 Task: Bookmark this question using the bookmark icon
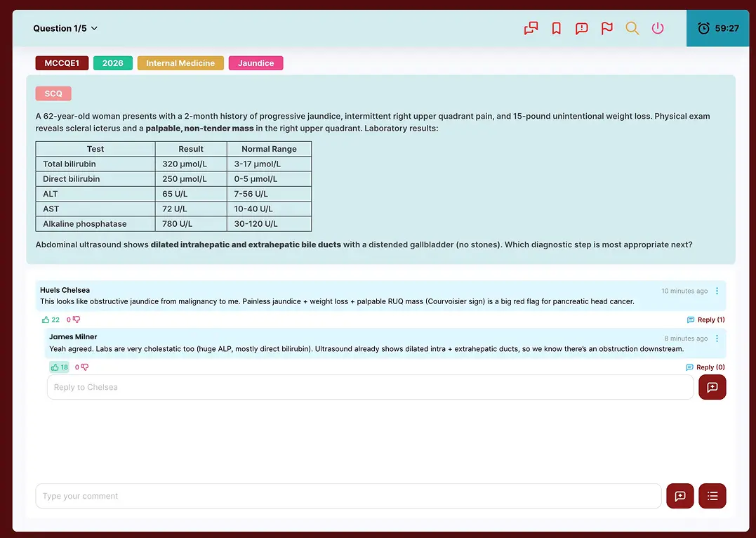click(x=556, y=28)
